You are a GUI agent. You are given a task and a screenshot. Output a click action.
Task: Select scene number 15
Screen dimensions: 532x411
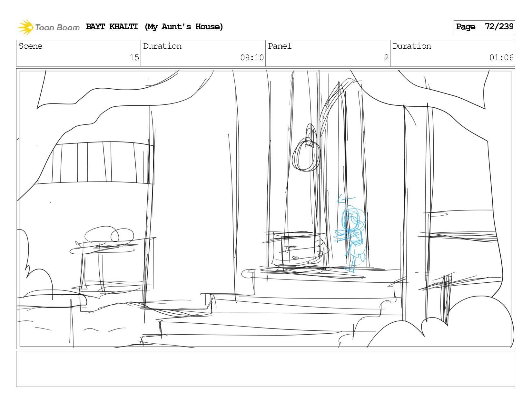tap(134, 58)
